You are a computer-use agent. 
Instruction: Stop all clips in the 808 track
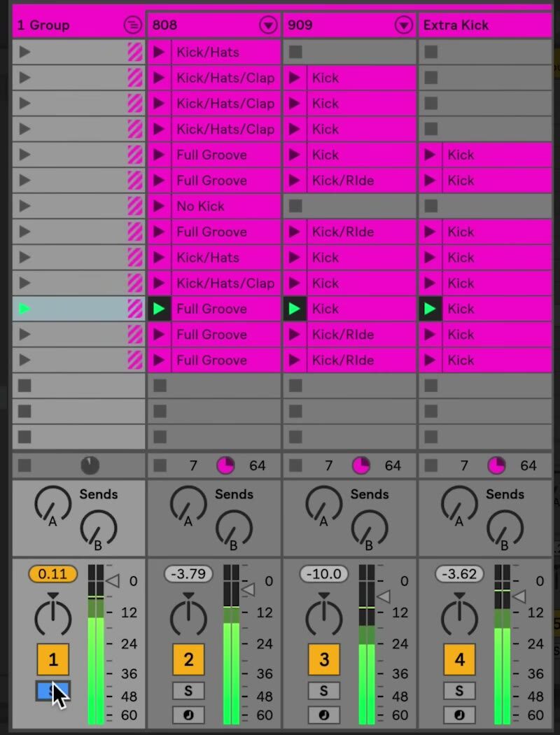[160, 465]
